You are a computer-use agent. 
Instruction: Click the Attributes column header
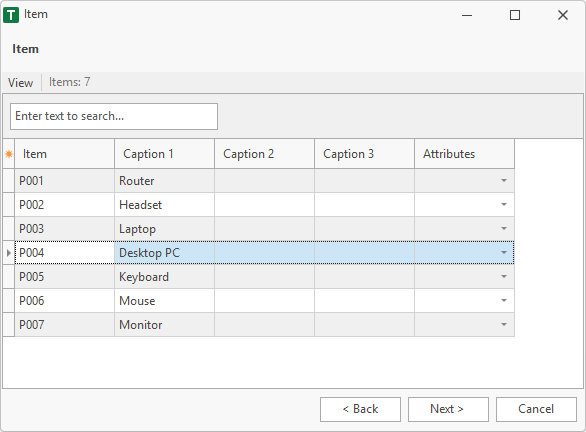pyautogui.click(x=465, y=154)
